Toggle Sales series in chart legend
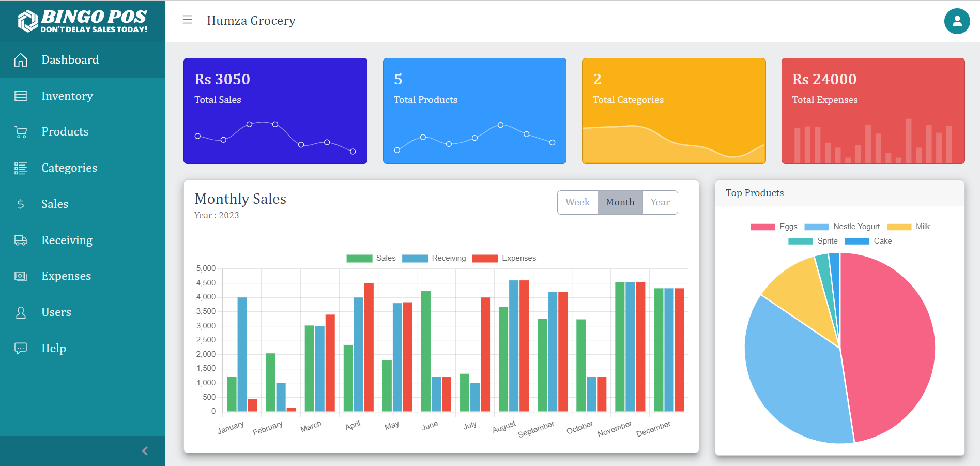This screenshot has height=466, width=980. 371,258
